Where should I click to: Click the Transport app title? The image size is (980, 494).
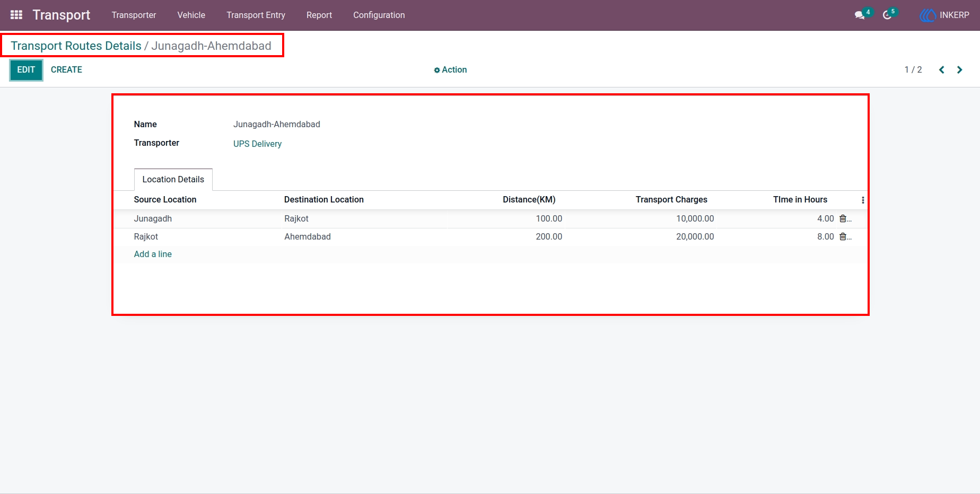(x=62, y=15)
